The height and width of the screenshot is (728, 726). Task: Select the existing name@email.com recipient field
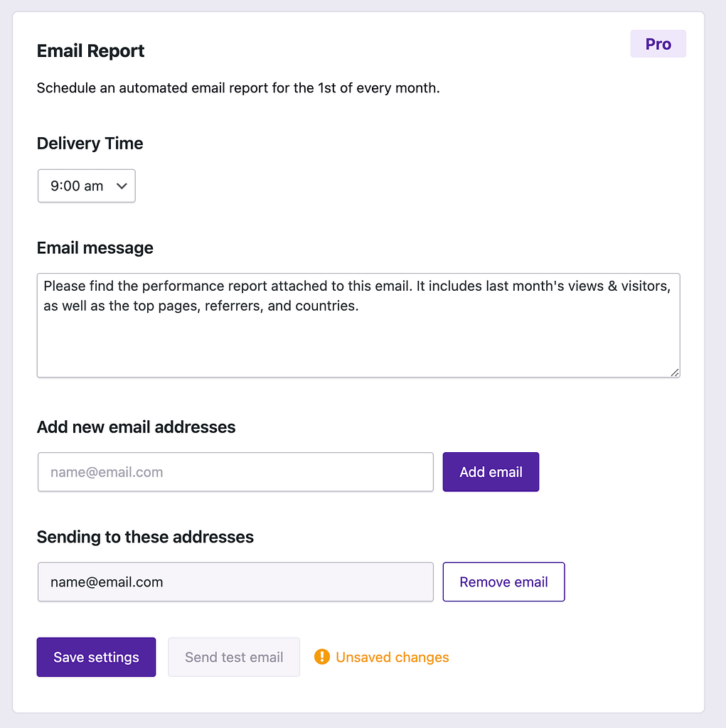(235, 582)
